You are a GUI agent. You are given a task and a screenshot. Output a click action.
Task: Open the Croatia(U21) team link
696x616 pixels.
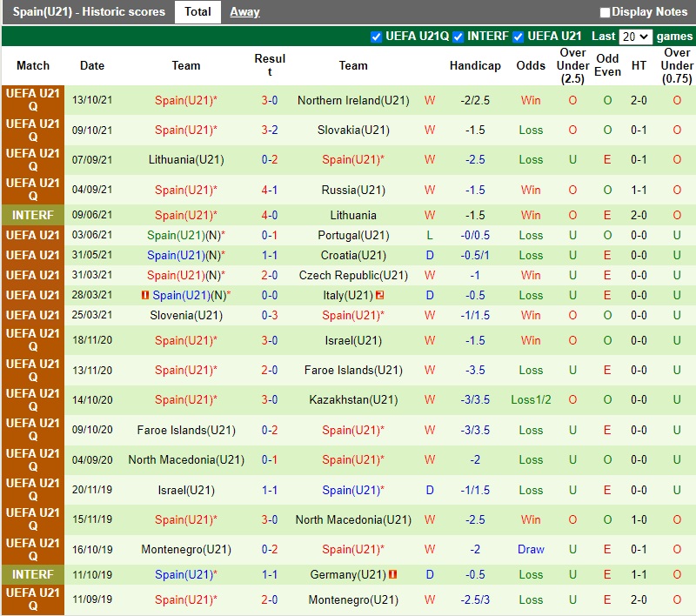(x=353, y=255)
